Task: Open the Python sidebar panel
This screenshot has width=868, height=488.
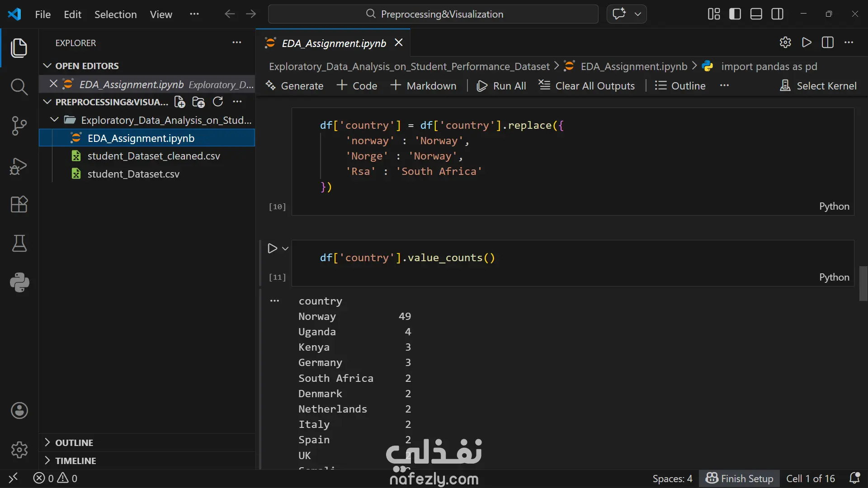Action: (x=19, y=282)
